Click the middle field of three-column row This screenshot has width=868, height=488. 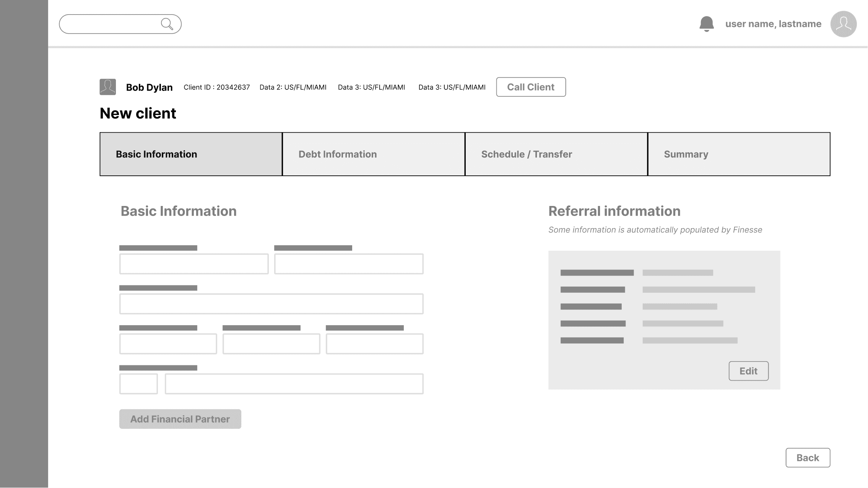click(271, 344)
